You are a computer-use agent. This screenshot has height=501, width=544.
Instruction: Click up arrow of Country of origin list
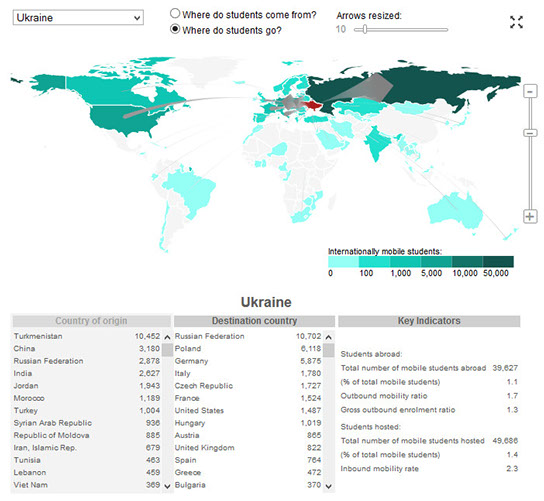[x=167, y=337]
